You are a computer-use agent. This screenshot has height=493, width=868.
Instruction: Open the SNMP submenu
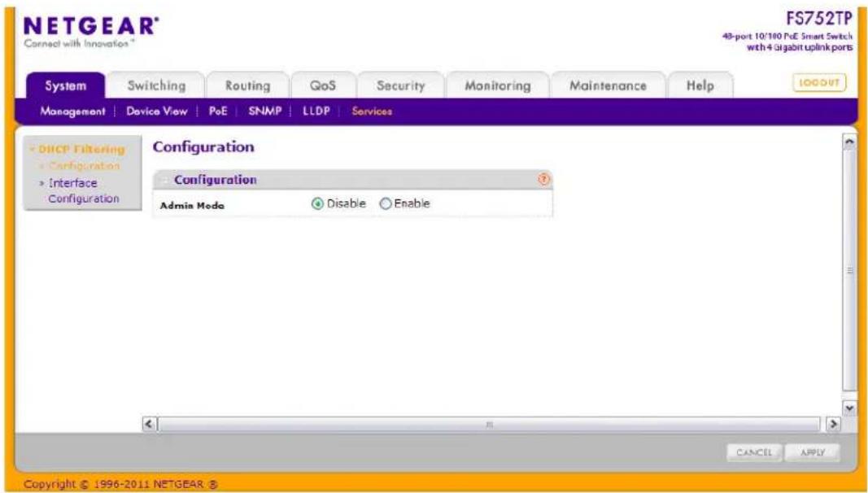click(264, 111)
